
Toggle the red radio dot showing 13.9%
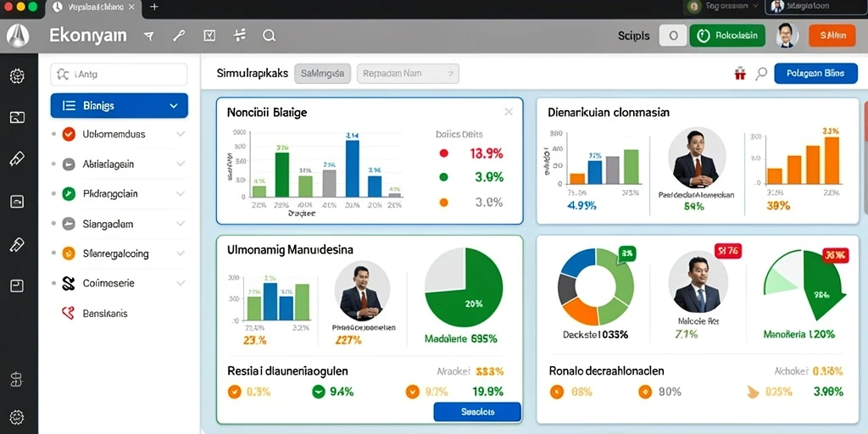click(443, 153)
